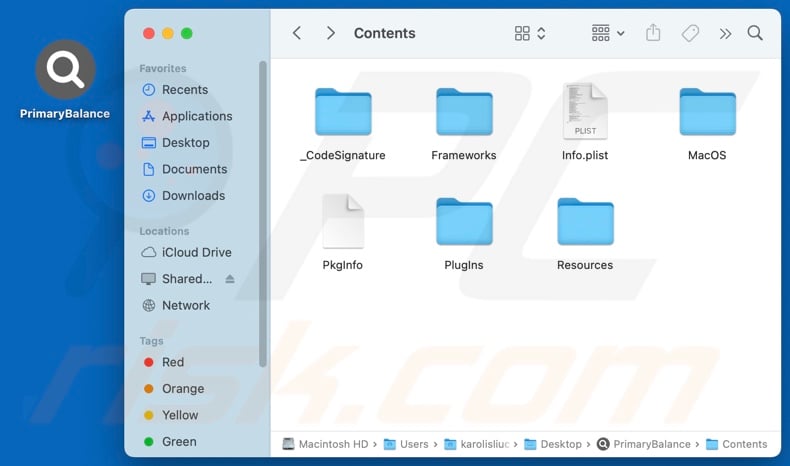Open Desktop in sidebar

[x=175, y=143]
